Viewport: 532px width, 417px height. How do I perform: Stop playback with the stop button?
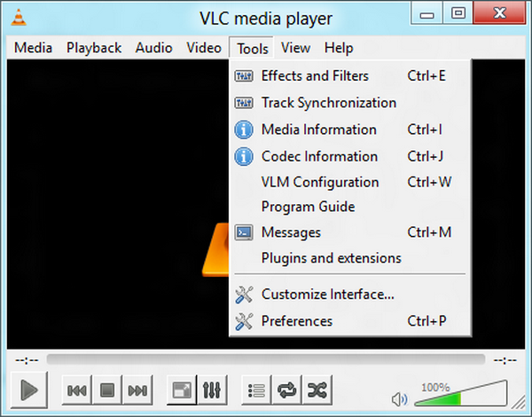point(107,390)
